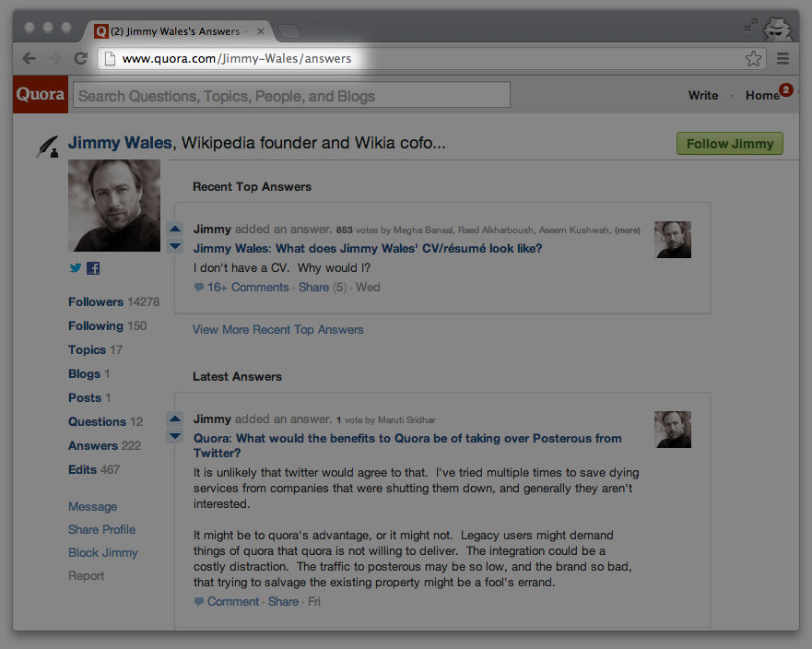This screenshot has height=649, width=812.
Task: View the Topics 17 section
Action: 95,349
